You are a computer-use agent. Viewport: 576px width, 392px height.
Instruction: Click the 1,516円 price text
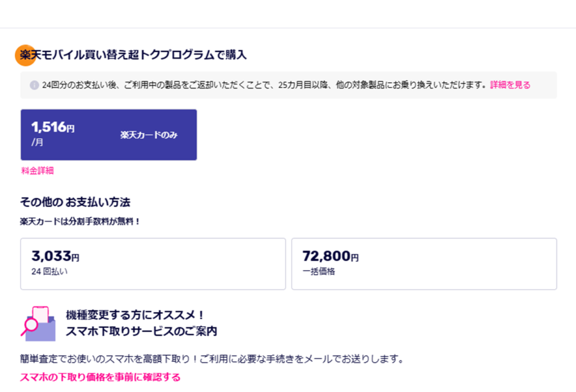53,127
